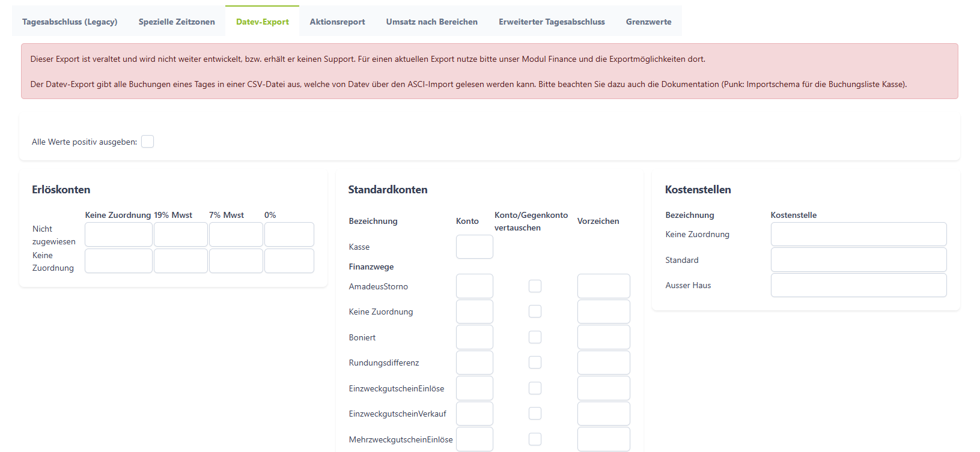Select the Datev-Export tab
980x452 pixels.
pos(263,22)
